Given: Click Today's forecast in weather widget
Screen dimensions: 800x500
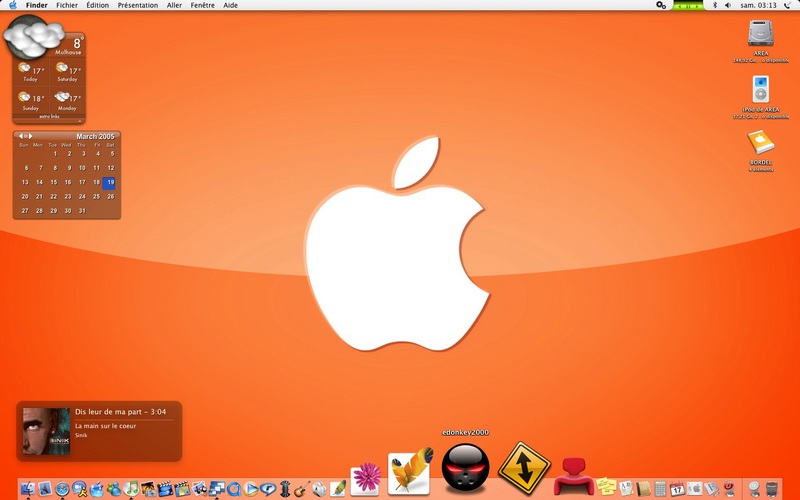Looking at the screenshot, I should [x=31, y=72].
